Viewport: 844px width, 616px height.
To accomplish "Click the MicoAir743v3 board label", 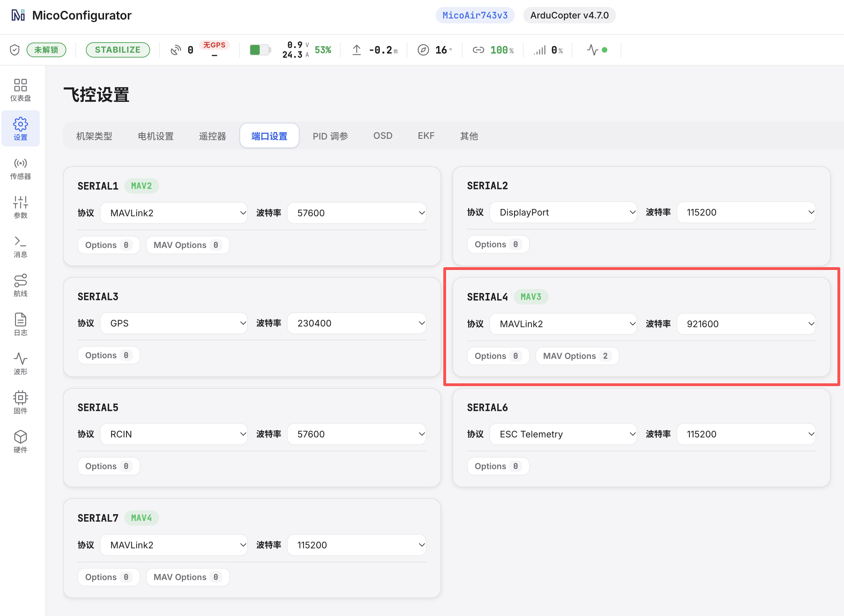I will pyautogui.click(x=475, y=15).
